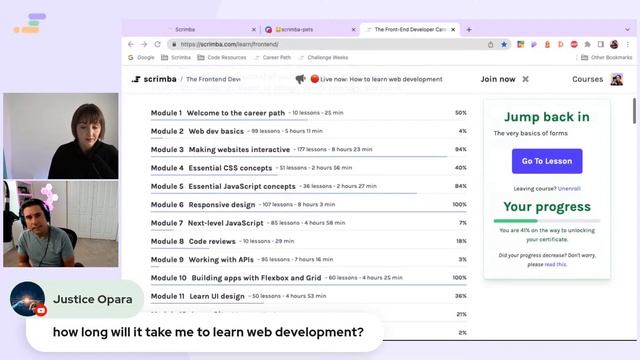Screen dimensions: 640x360
Task: Click Justice Opara's profile picture
Action: (x=27, y=299)
